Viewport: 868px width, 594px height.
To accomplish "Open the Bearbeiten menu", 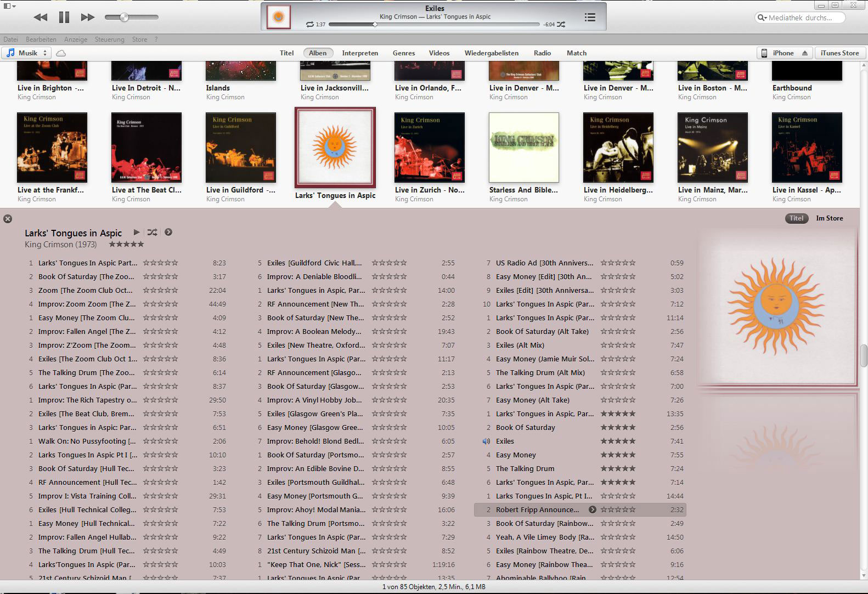I will (41, 39).
